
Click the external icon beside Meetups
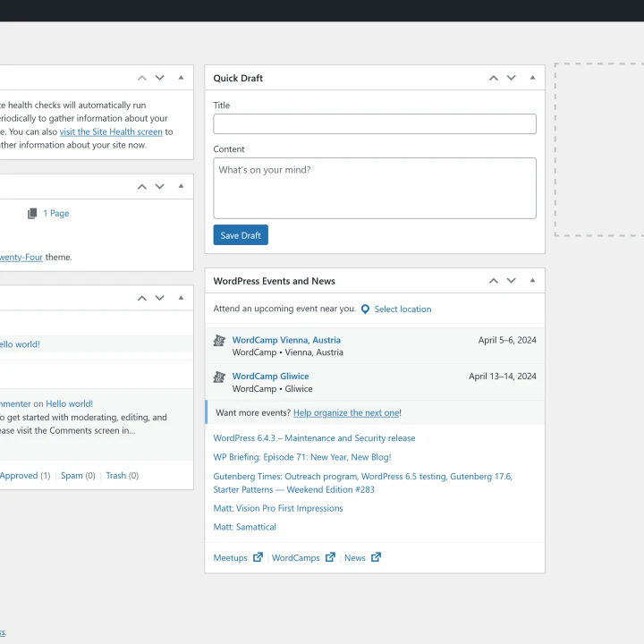pos(258,557)
